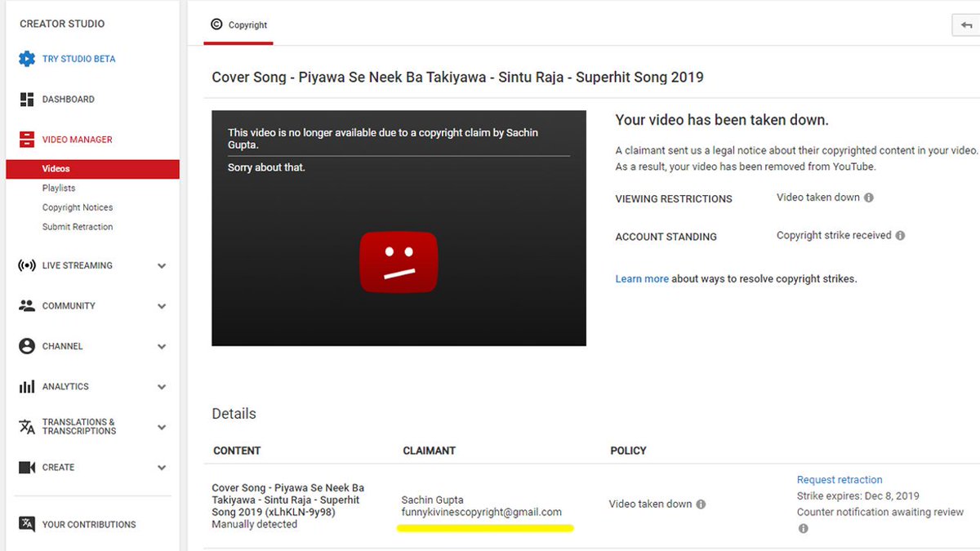This screenshot has height=551, width=980.
Task: Click the content title cell with video ID
Action: pyautogui.click(x=288, y=500)
